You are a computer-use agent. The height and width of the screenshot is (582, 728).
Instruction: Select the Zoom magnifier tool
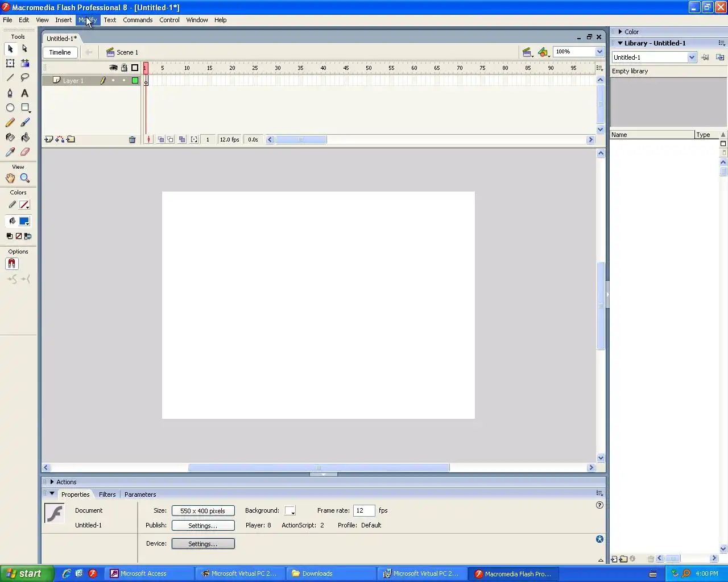coord(25,178)
